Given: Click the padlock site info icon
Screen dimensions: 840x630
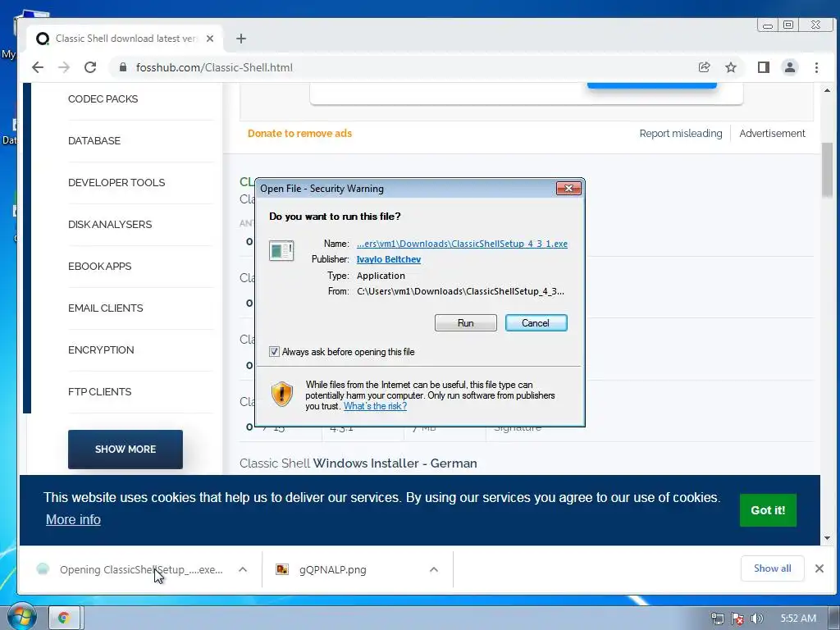Looking at the screenshot, I should click(x=123, y=67).
